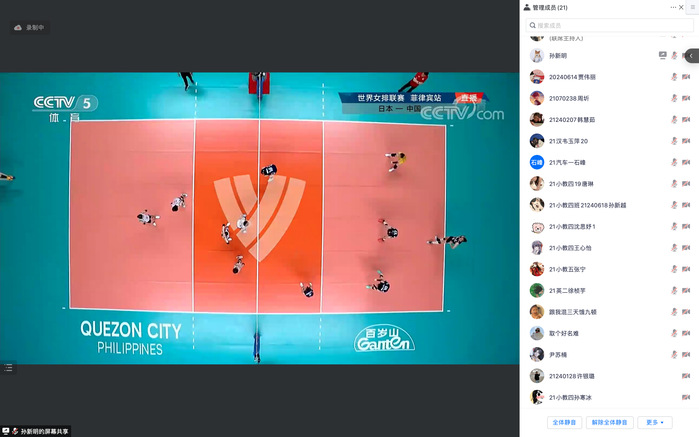
Task: Click the screen-share status icon at bottom left
Action: click(6, 431)
